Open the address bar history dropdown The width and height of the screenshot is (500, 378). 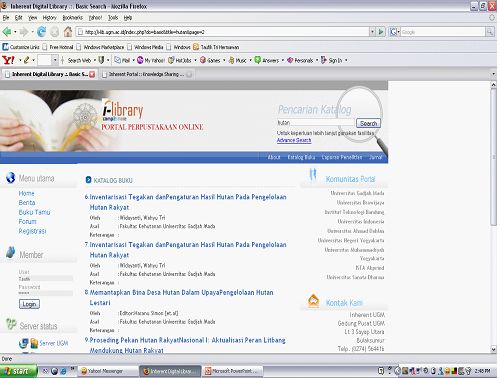(x=372, y=32)
